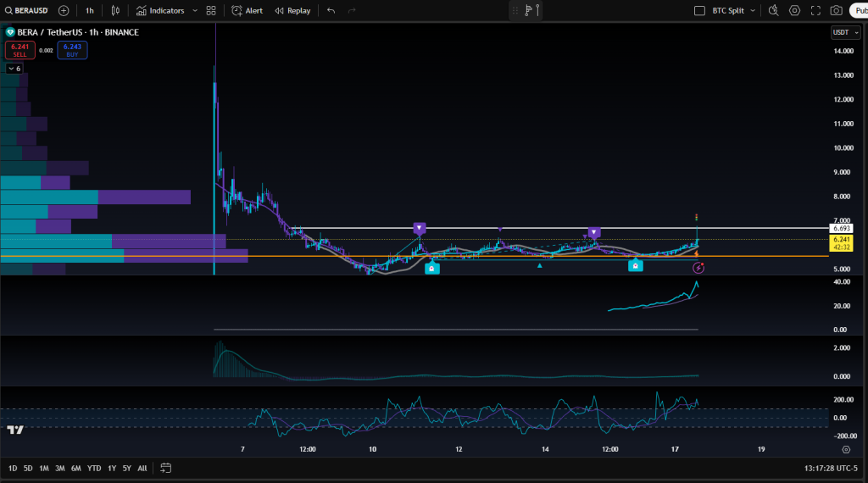The image size is (868, 483).
Task: Open the Indicators dialog
Action: [160, 10]
